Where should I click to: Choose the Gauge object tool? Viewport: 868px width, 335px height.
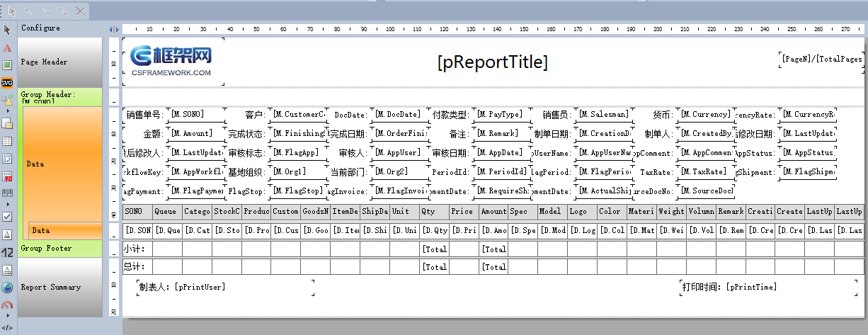(x=7, y=305)
